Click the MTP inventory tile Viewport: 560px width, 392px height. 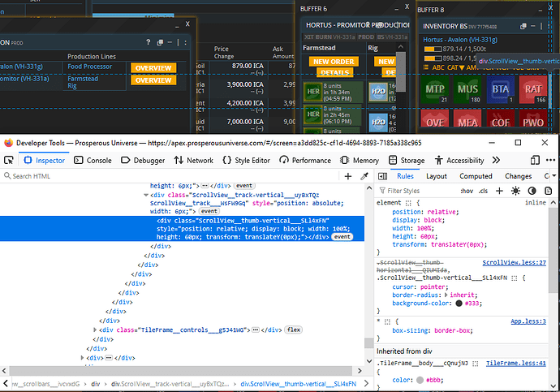435,89
